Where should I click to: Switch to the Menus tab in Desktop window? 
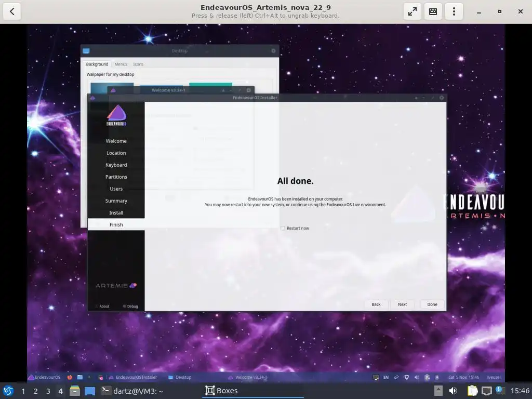coord(121,64)
